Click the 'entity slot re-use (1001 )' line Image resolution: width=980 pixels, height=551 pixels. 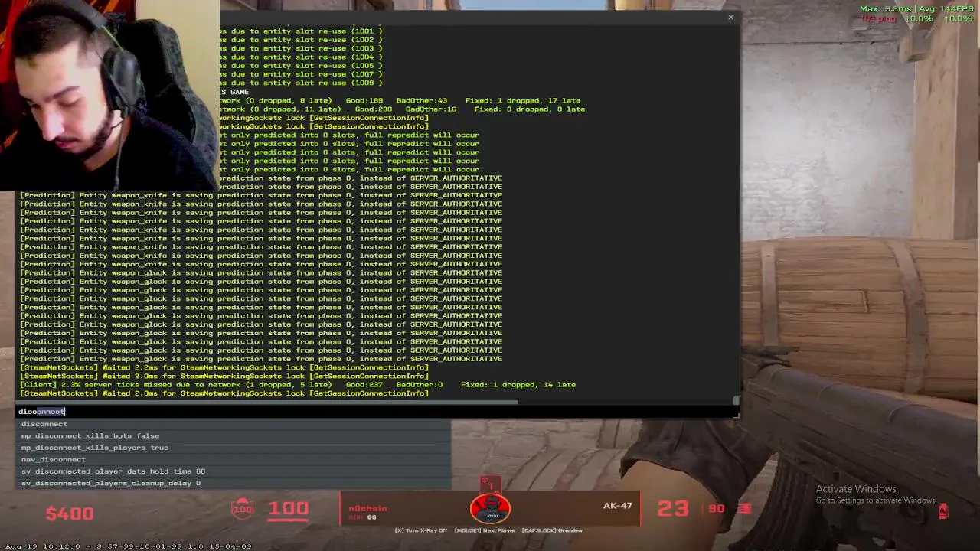[x=301, y=31]
